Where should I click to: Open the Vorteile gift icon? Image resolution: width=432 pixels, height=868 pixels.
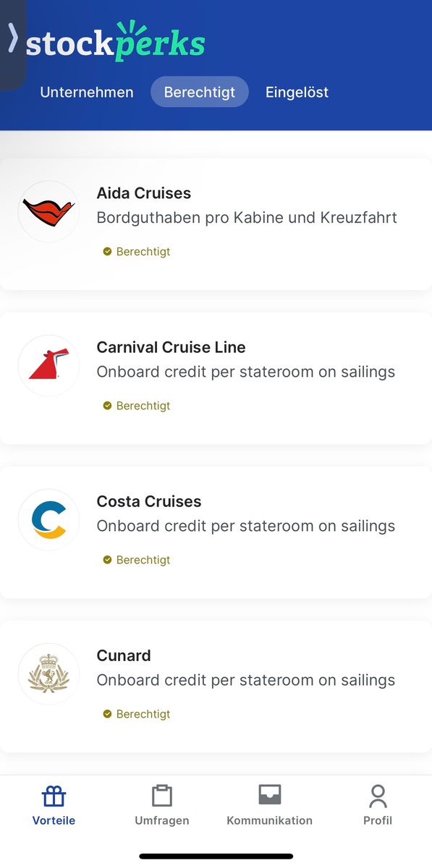(54, 796)
